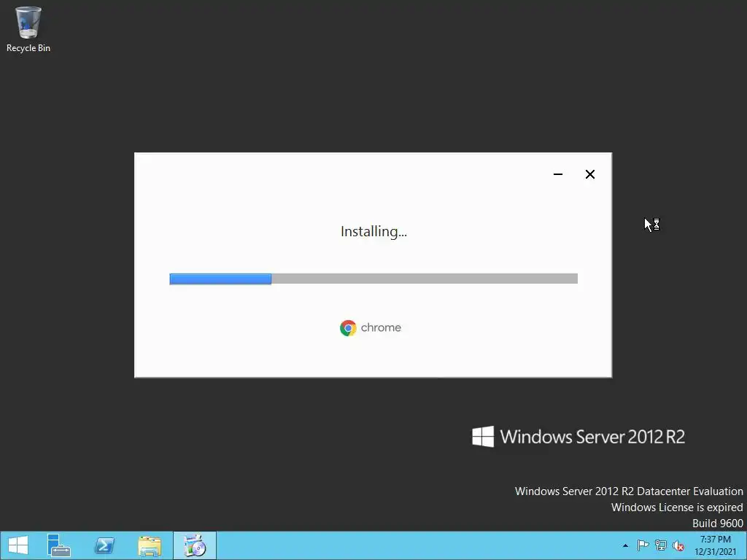Screen dimensions: 747x560
Task: Click the Chrome logo in installer
Action: click(x=348, y=328)
